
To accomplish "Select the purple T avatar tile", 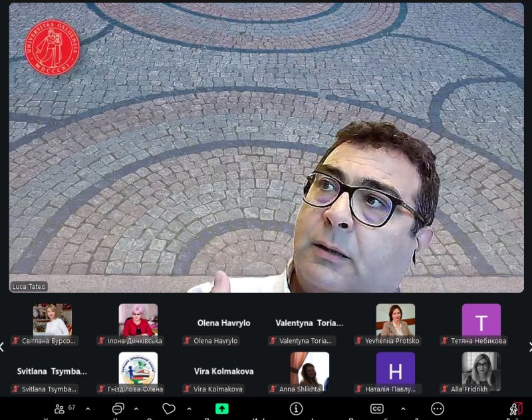I will (481, 320).
